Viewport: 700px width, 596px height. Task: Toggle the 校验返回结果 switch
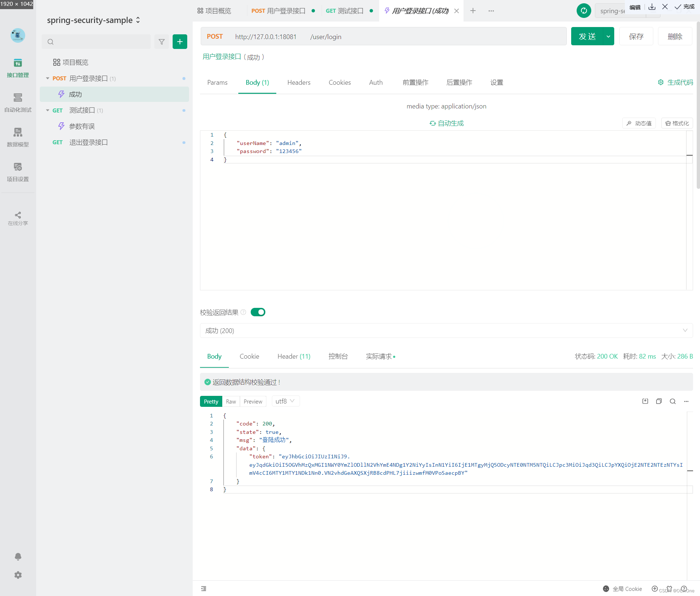pyautogui.click(x=258, y=312)
